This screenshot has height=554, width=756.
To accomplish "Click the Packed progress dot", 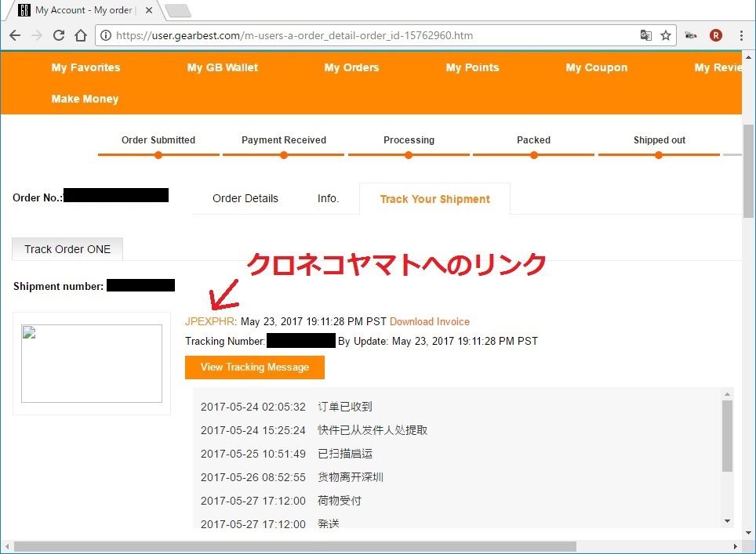I will coord(534,155).
